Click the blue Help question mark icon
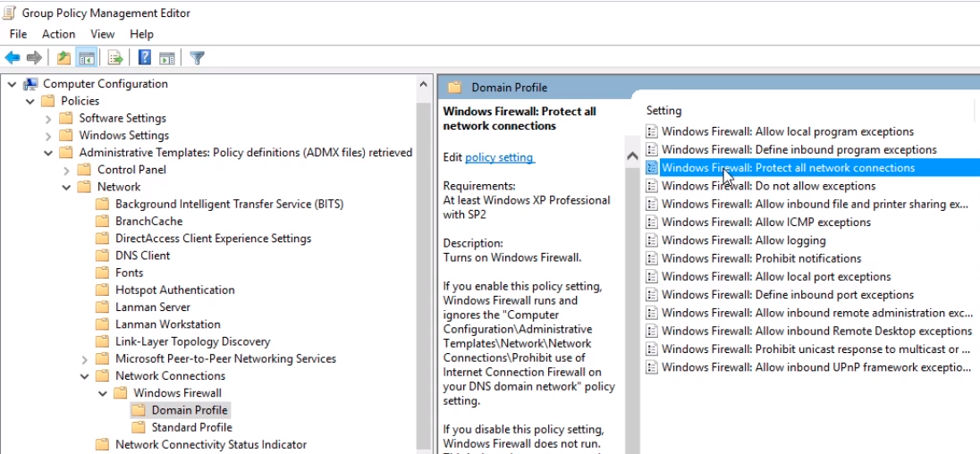Viewport: 980px width, 454px height. pyautogui.click(x=144, y=58)
